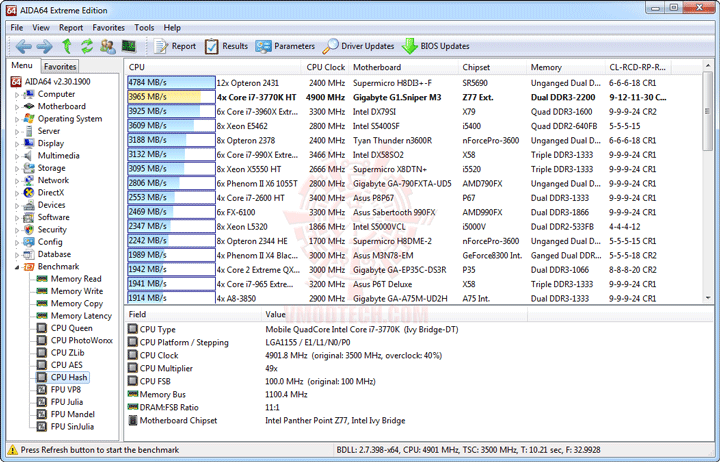Screen dimensions: 720x462
Task: Expand the Operating System tree node
Action: tap(17, 119)
